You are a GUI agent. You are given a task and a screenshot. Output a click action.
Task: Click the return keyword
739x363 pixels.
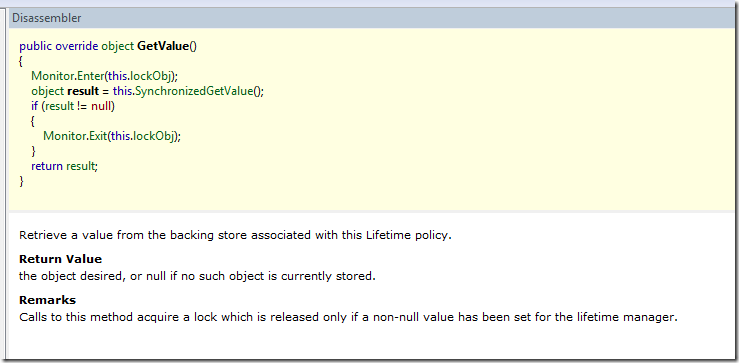[x=47, y=166]
